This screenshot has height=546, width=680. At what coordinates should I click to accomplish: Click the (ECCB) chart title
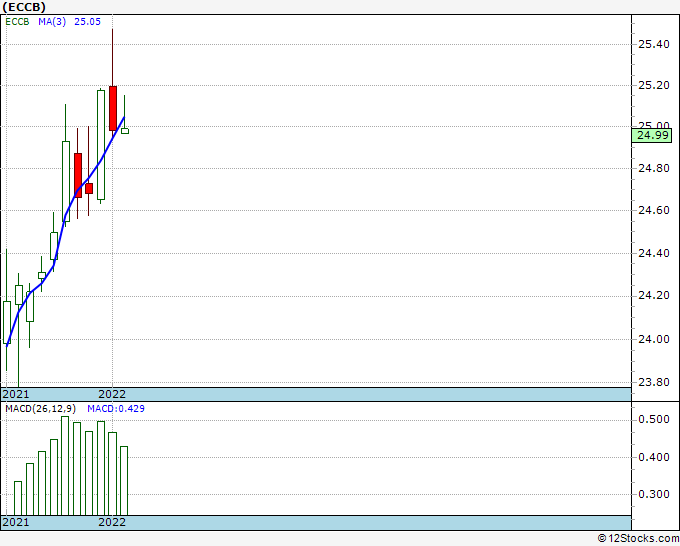pos(24,7)
